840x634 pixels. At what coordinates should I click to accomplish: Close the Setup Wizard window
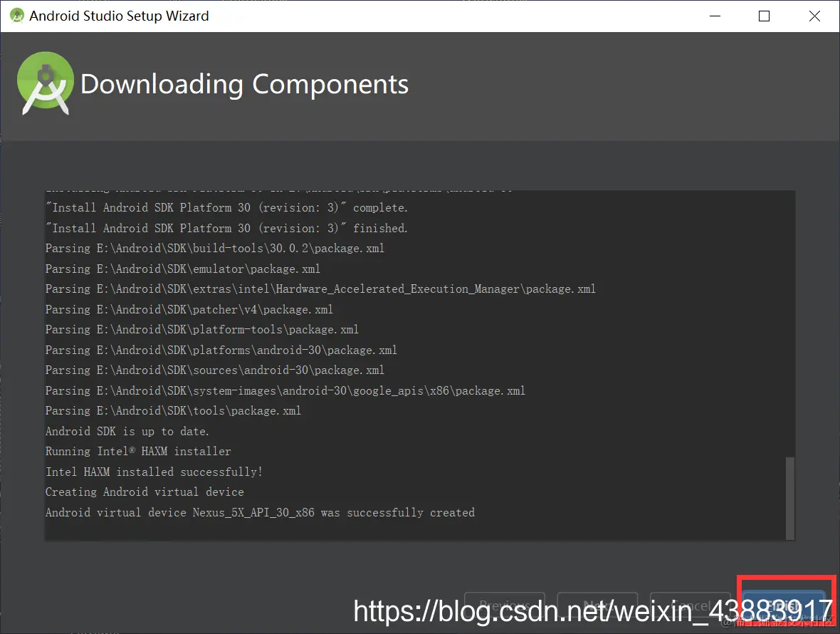click(814, 16)
